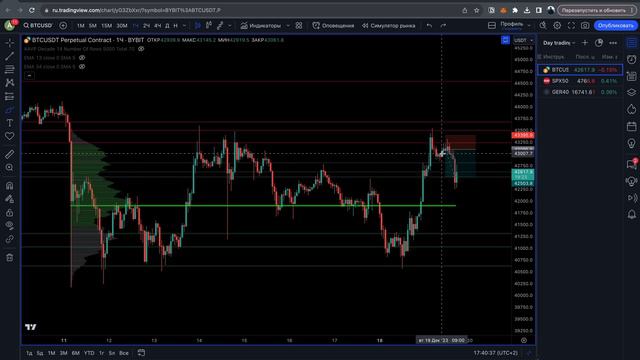Toggle magnet mode
Viewport: 640px width, 360px height.
[9, 186]
